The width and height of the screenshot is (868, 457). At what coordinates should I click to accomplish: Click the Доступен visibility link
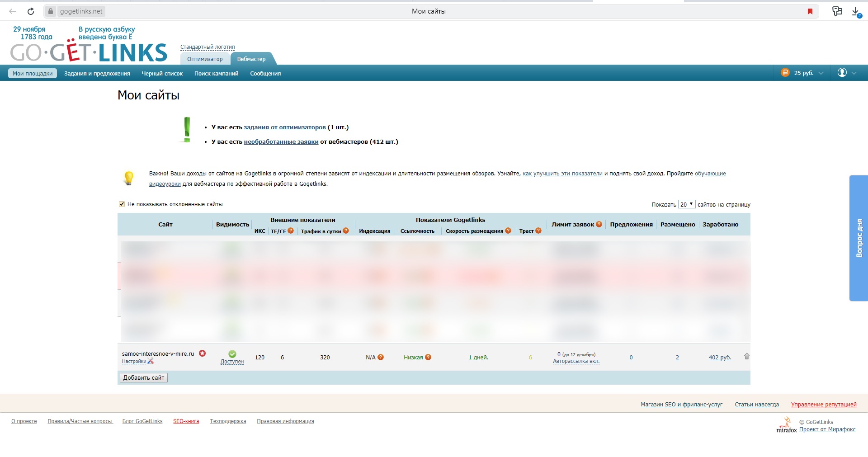tap(232, 362)
